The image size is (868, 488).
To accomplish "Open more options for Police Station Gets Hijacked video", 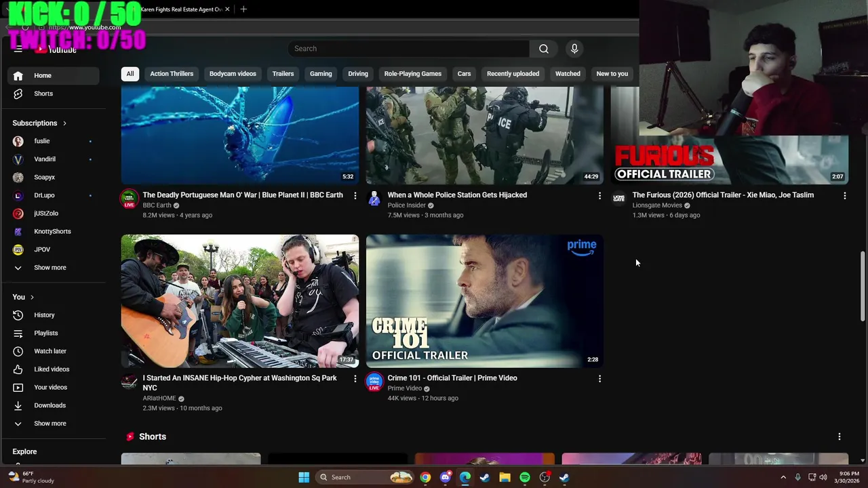I will [599, 195].
